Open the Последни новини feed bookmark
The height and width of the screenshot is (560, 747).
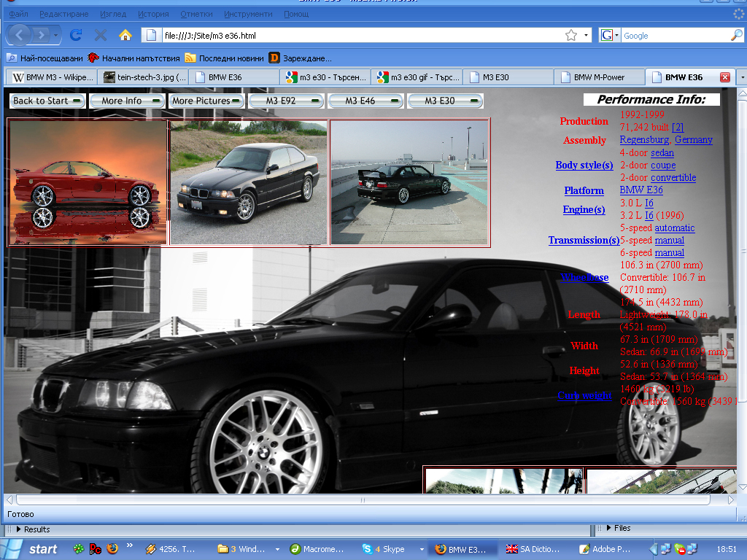pos(225,58)
